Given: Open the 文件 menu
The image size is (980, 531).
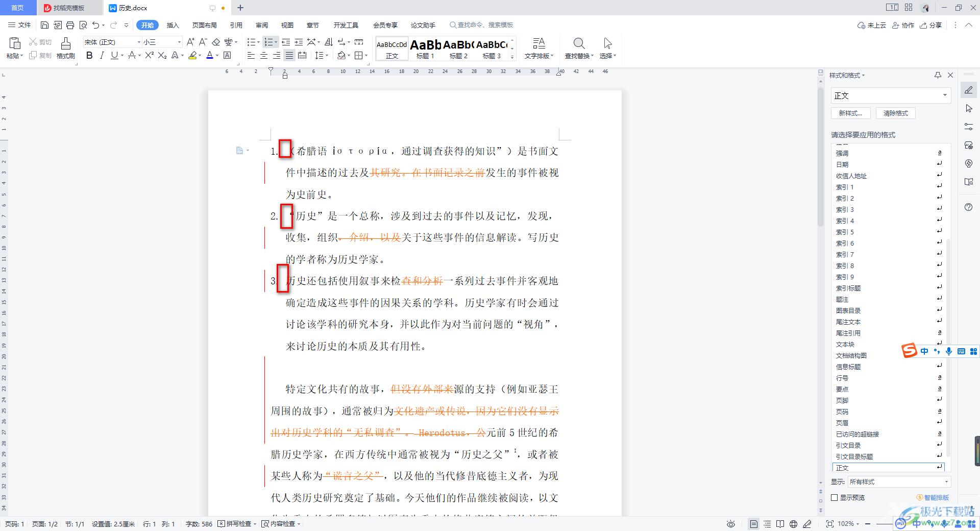Looking at the screenshot, I should click(x=19, y=25).
